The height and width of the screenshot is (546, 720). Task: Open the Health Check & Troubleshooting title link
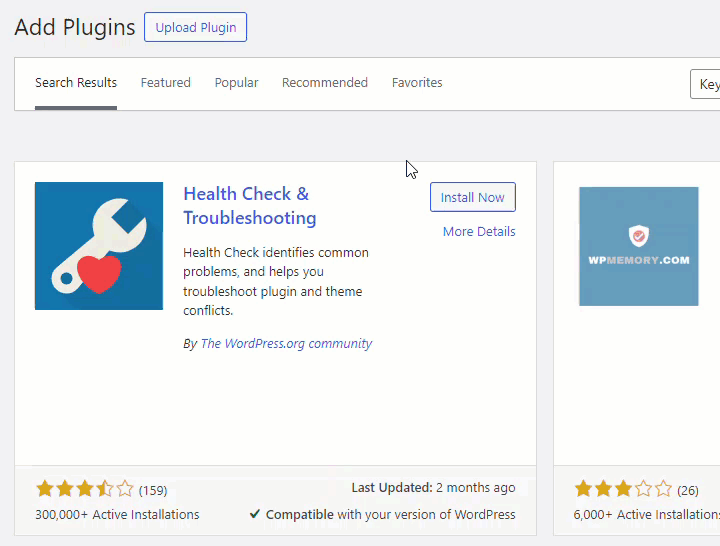point(249,206)
